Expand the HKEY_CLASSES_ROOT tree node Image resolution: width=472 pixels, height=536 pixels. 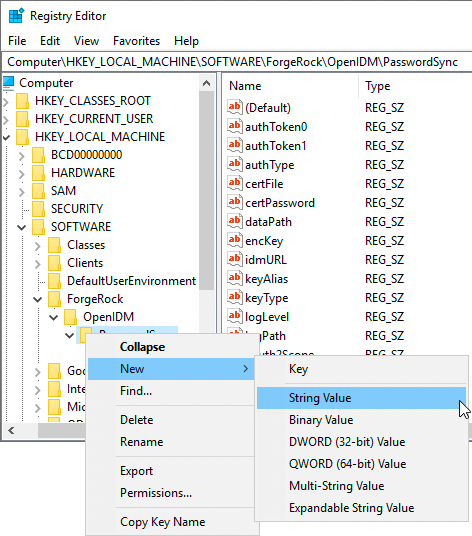[6, 102]
